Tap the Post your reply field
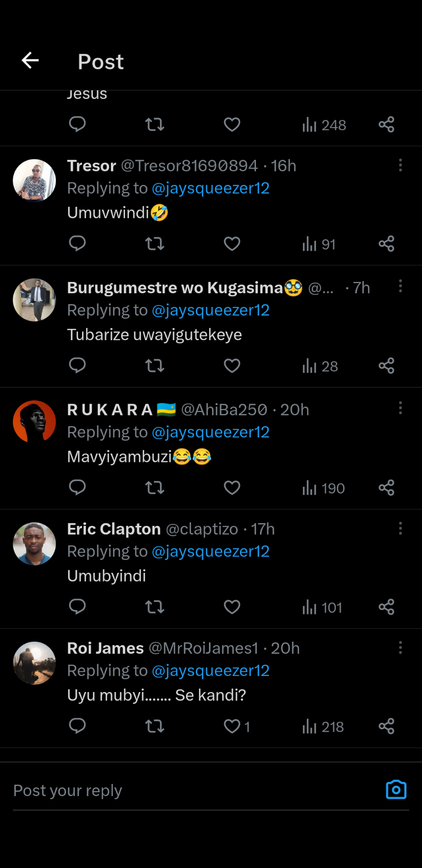The height and width of the screenshot is (868, 422). tap(195, 790)
